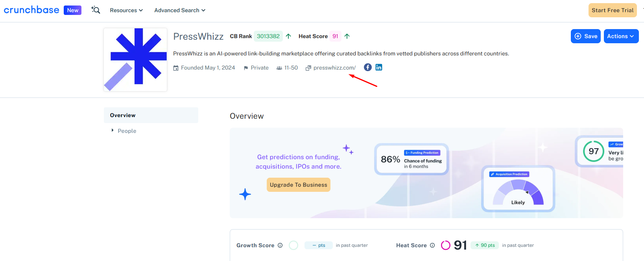Save PressWhizz to a list
Screen dimensions: 644x261
(586, 36)
